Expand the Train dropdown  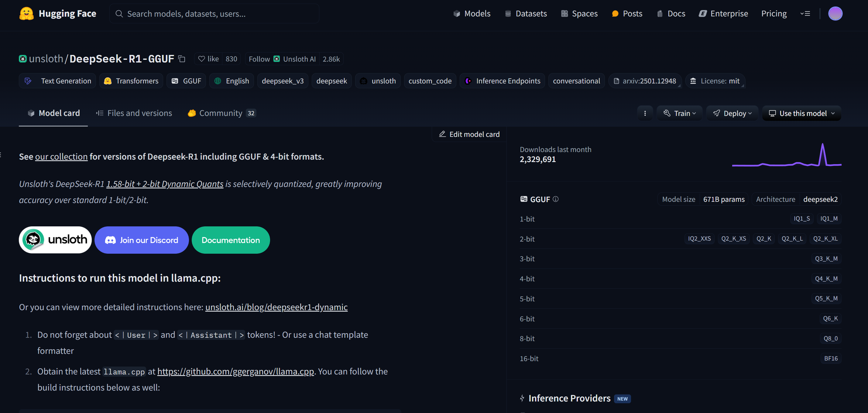[x=679, y=113]
